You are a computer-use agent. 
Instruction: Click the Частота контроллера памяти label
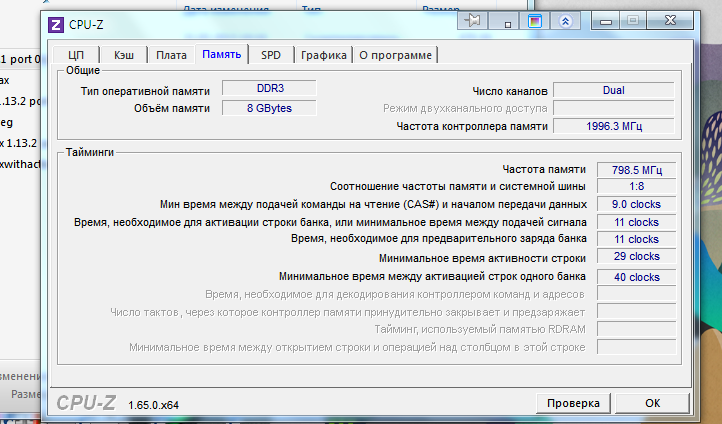click(472, 126)
